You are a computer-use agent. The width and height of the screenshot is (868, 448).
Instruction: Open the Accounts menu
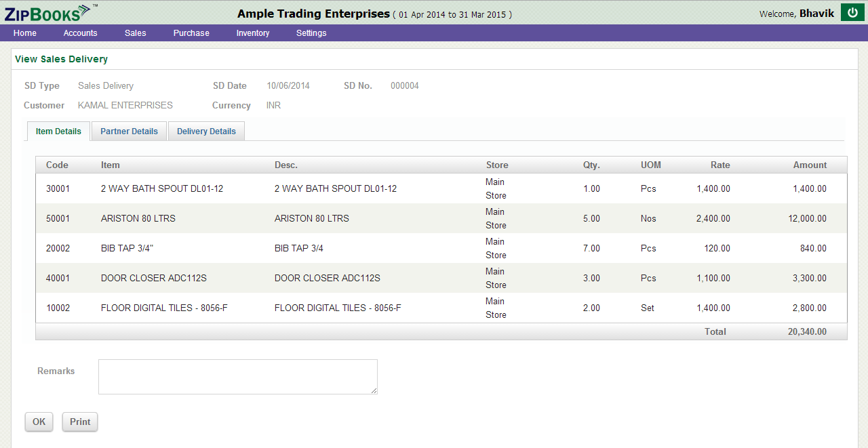click(81, 33)
